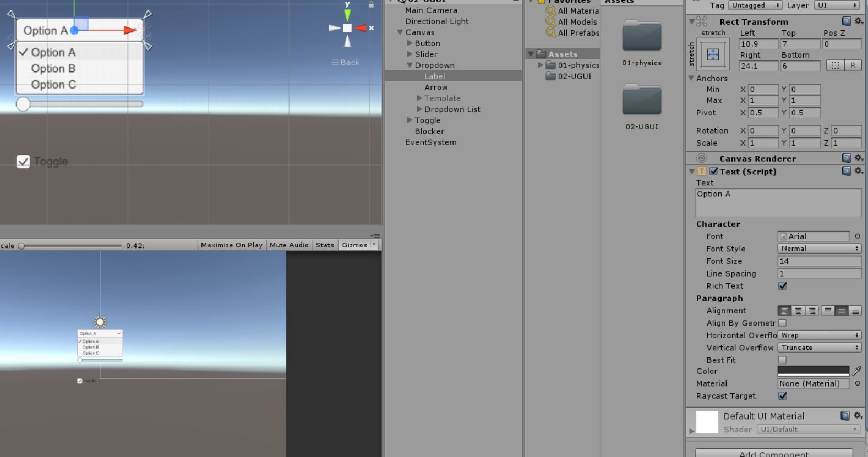This screenshot has height=457, width=868.
Task: Open the stretch anchor presets box
Action: pos(713,54)
